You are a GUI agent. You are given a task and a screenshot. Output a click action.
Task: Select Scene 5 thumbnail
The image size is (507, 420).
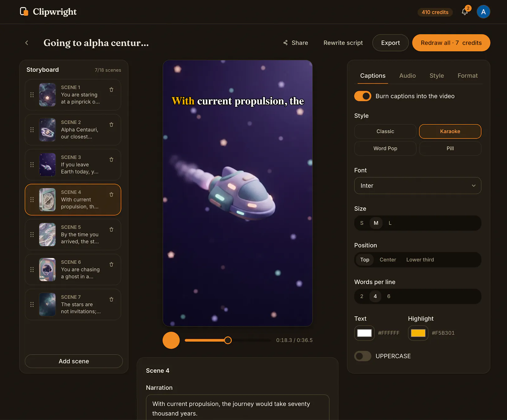click(47, 235)
